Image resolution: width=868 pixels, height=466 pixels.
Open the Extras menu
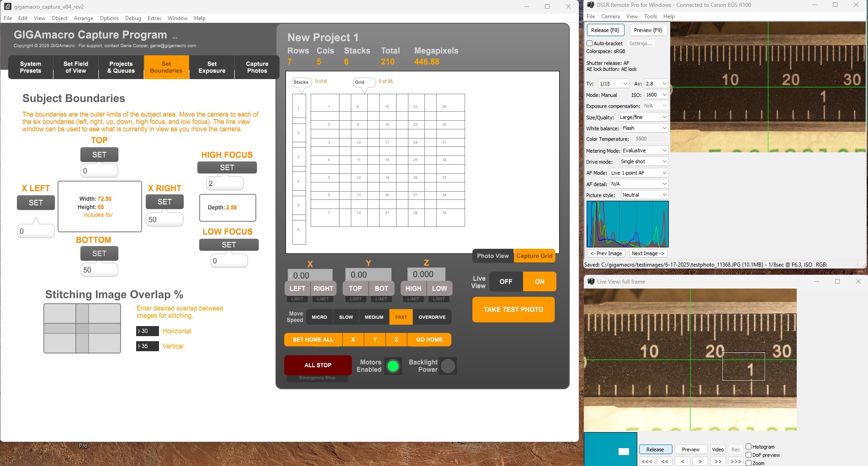pyautogui.click(x=154, y=18)
